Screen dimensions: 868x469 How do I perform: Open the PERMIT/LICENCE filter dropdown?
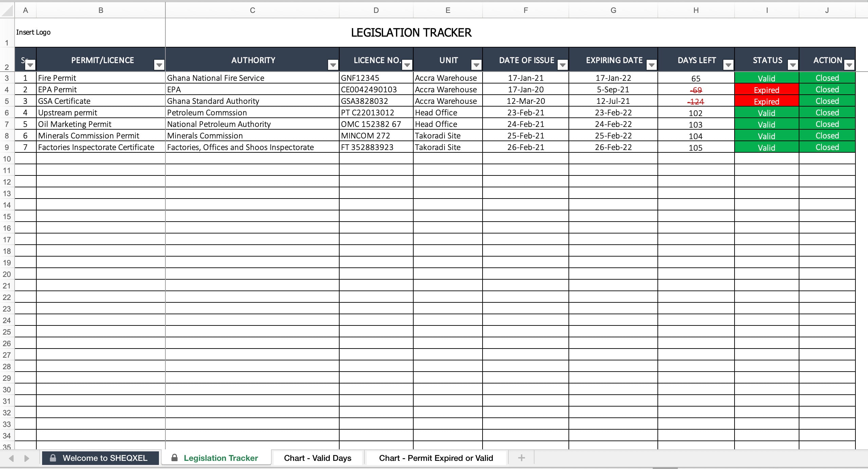point(159,64)
